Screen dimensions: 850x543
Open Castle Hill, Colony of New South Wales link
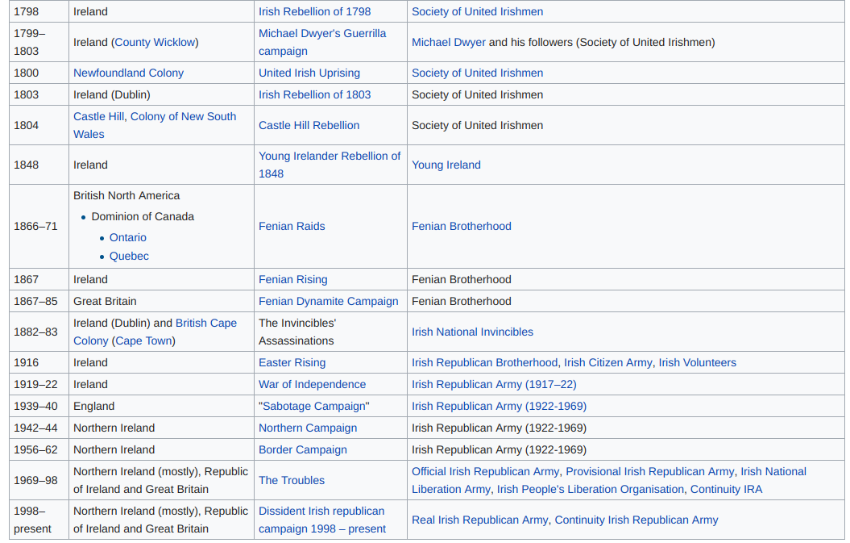(x=154, y=125)
